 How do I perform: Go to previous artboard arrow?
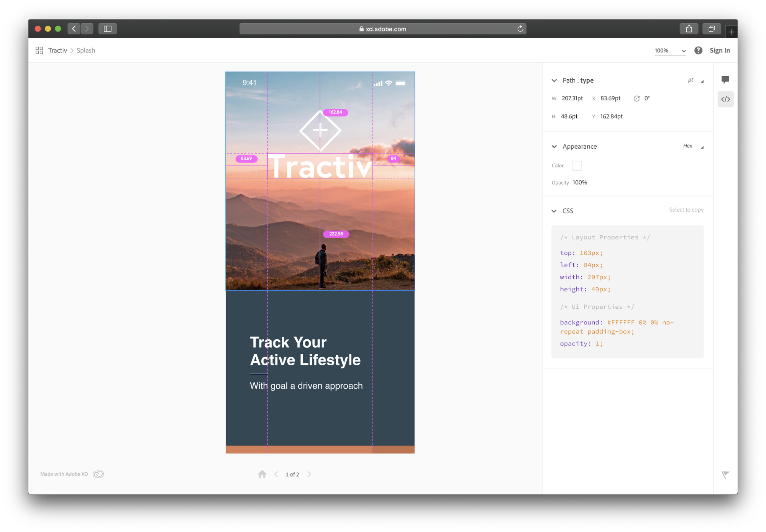pyautogui.click(x=276, y=474)
